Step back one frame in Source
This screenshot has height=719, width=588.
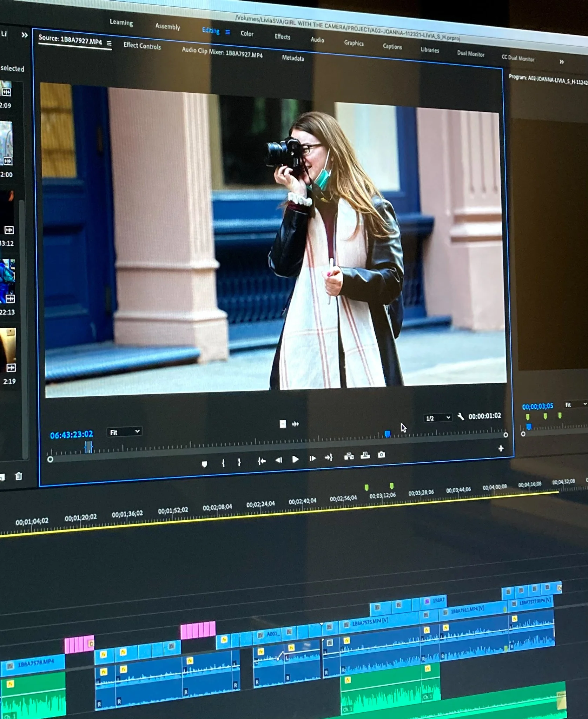(x=279, y=460)
